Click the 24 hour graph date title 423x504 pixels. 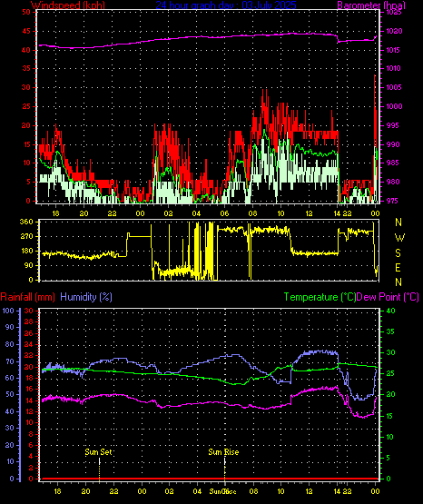(x=226, y=5)
